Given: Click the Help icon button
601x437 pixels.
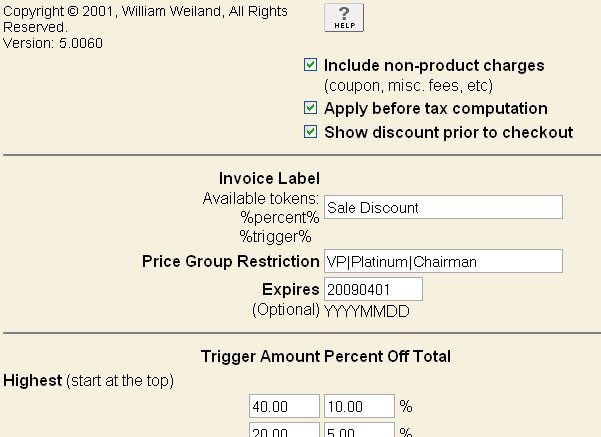Looking at the screenshot, I should [x=344, y=17].
